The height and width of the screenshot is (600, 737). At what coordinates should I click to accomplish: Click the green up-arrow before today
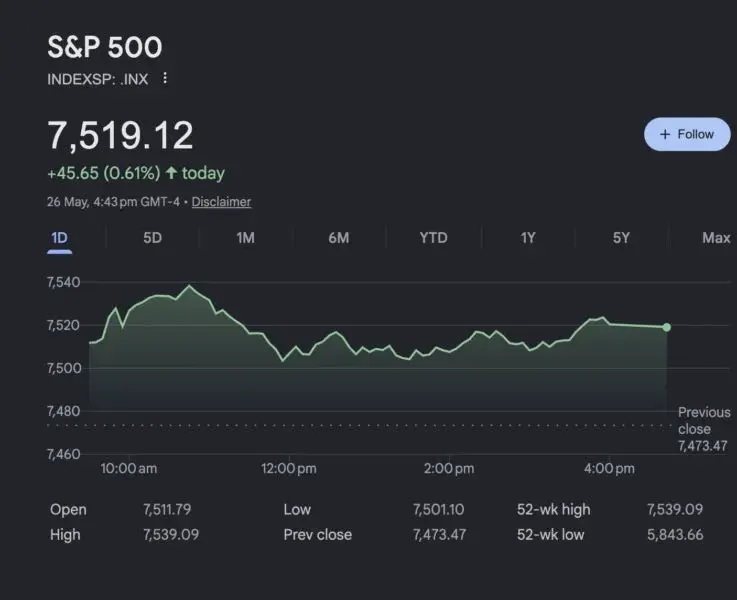tap(171, 172)
